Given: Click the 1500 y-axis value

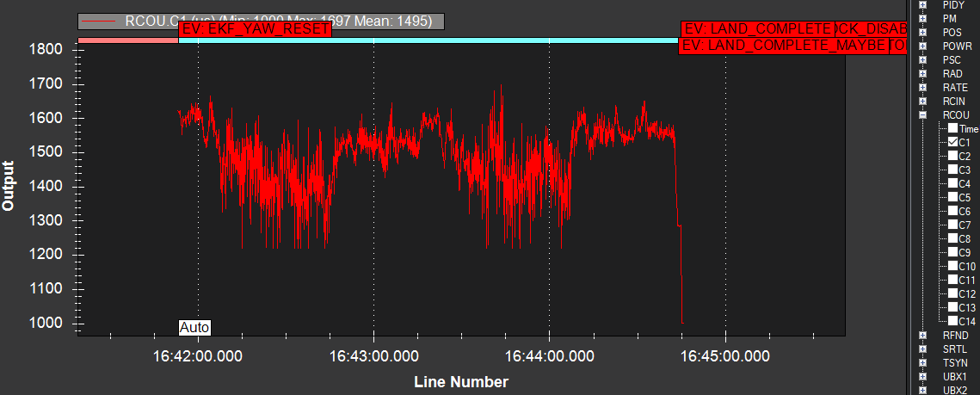Looking at the screenshot, I should click(x=45, y=151).
